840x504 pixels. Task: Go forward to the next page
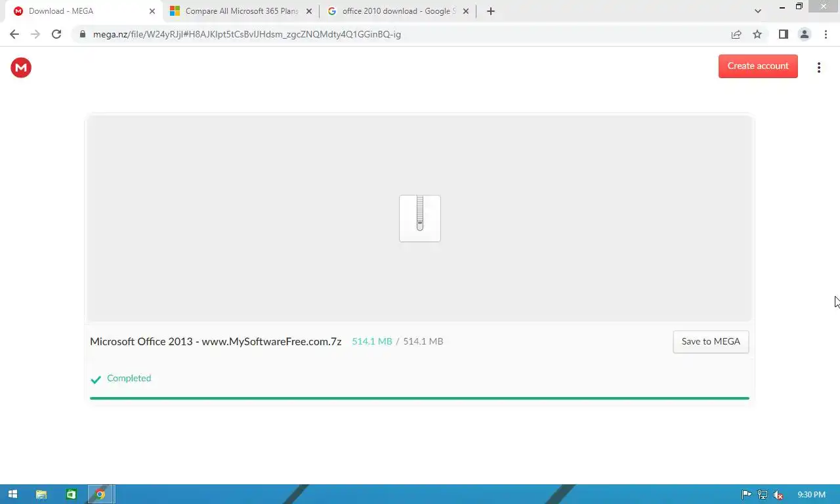click(x=35, y=34)
